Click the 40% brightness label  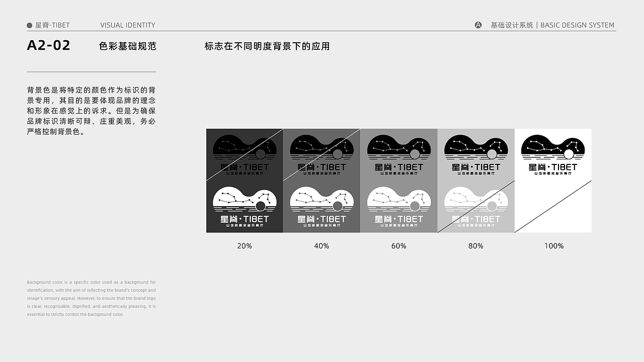(321, 246)
